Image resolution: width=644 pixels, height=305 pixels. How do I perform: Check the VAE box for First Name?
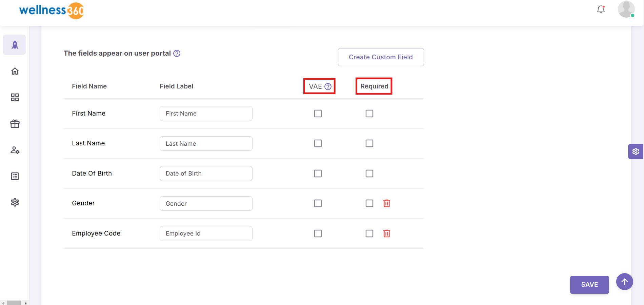click(318, 114)
